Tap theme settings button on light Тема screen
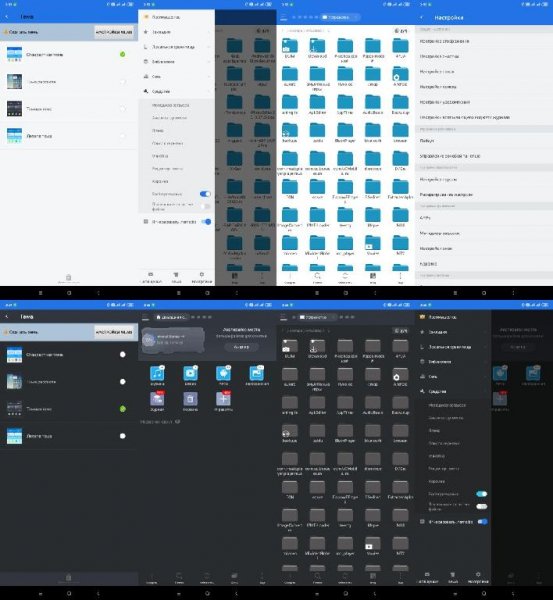This screenshot has height=600, width=553. coord(114,32)
